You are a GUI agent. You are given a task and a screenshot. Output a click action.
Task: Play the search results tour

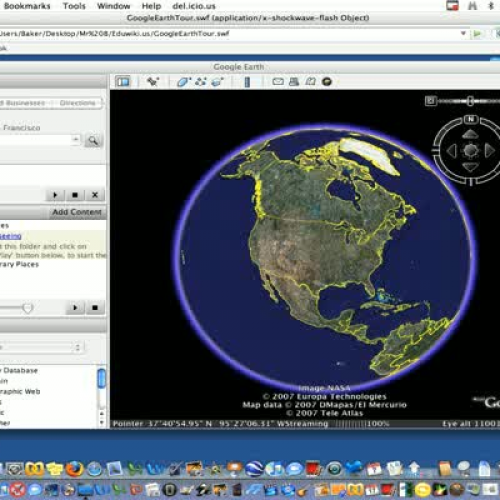tap(55, 195)
